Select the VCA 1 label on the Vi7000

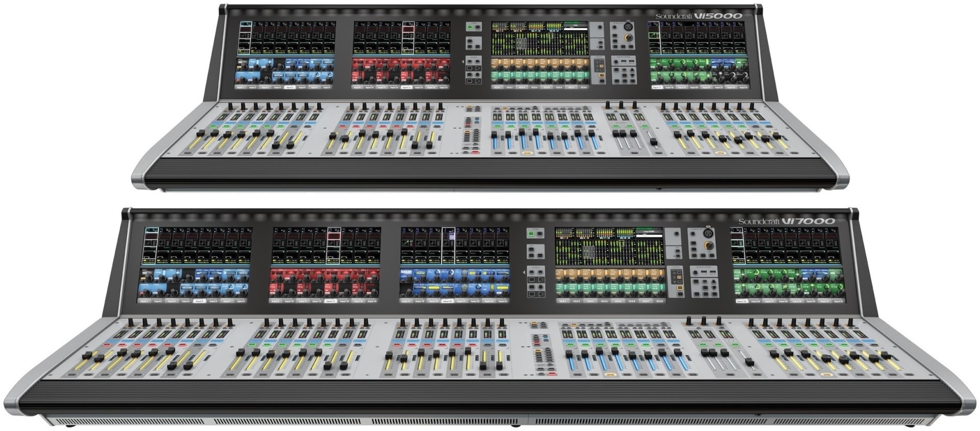[x=562, y=301]
